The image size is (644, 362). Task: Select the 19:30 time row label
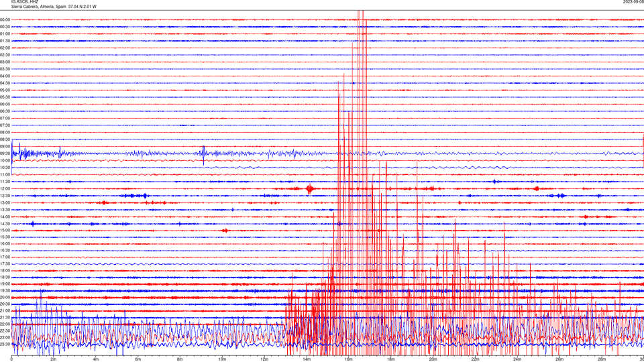coord(5,290)
